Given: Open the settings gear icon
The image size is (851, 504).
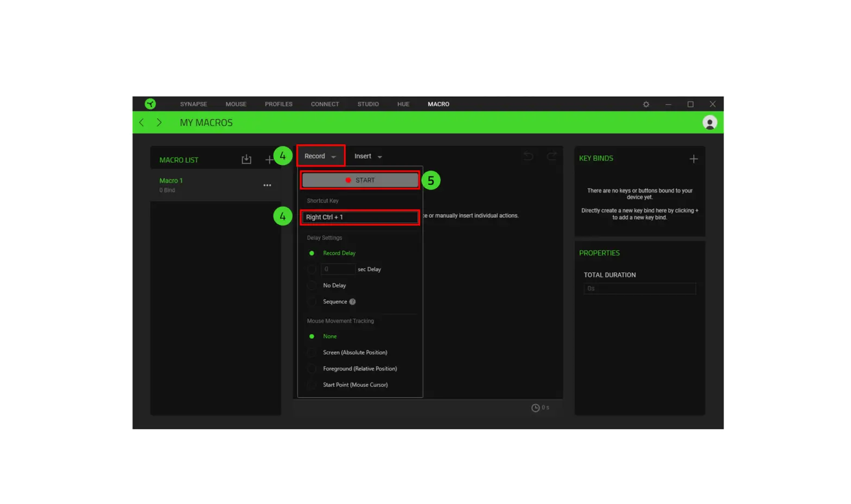Looking at the screenshot, I should pos(646,104).
